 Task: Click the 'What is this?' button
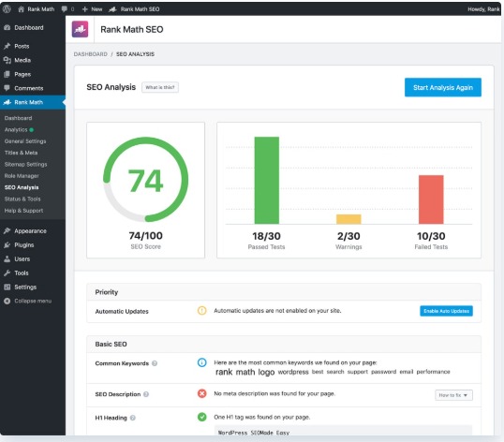[160, 87]
